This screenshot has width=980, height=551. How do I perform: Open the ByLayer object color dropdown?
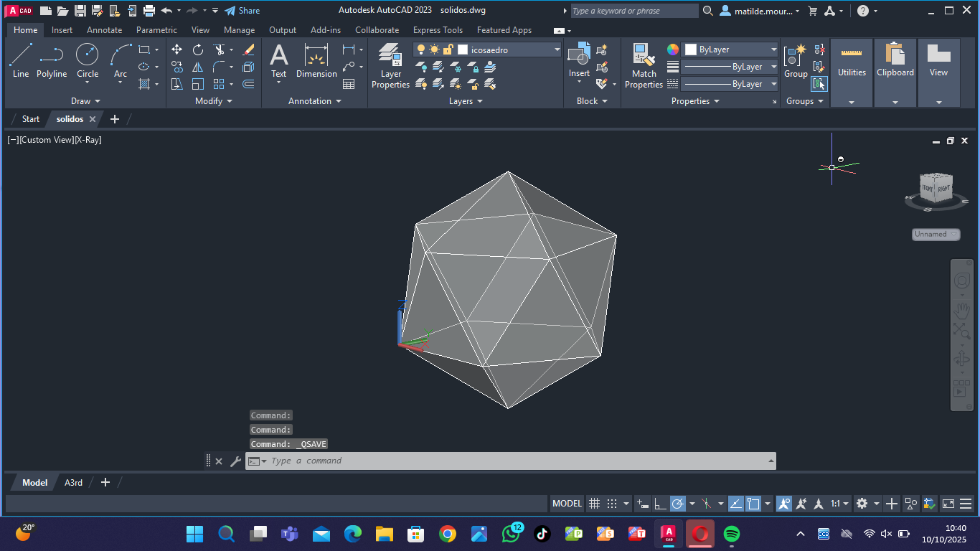(x=773, y=50)
